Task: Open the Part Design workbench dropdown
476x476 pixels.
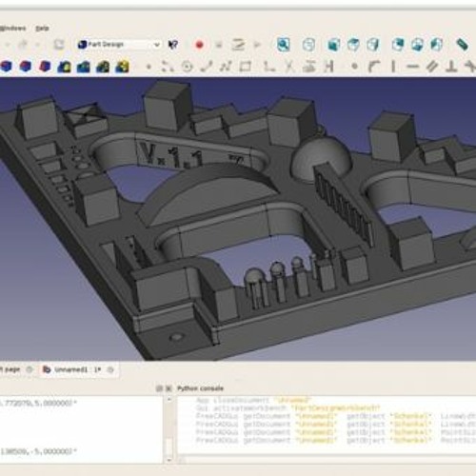Action: pos(119,45)
